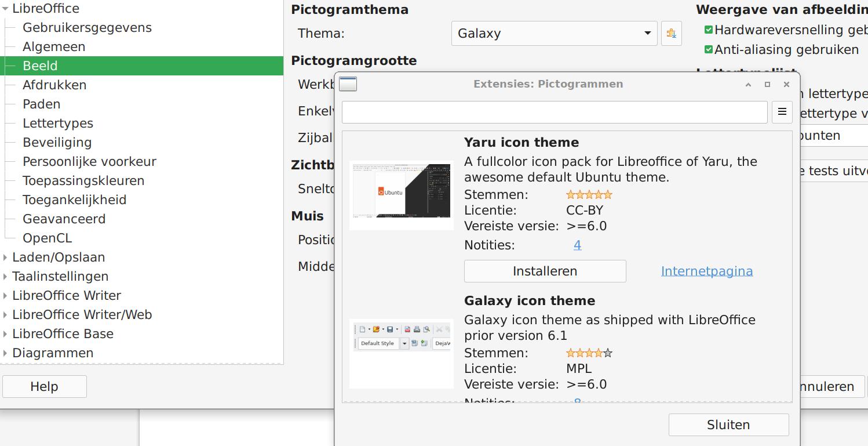Open the Galaxy icon theme preview thumbnail
Screen dimensions: 868x446
[x=402, y=353]
